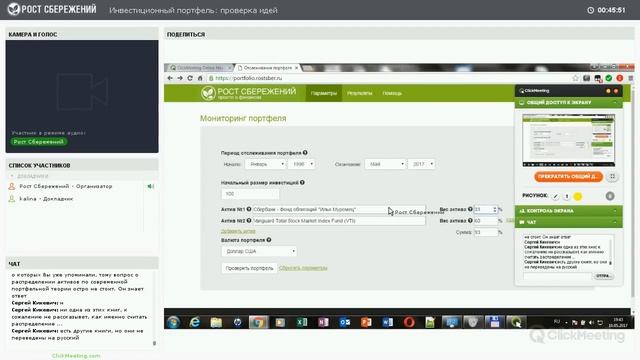This screenshot has height=360, width=640.
Task: Reload the portfolio page
Action: [x=190, y=78]
